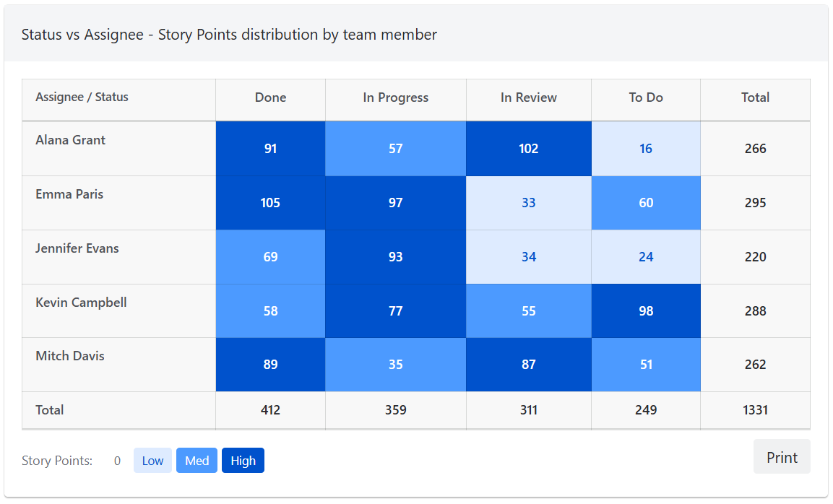Click Kevin Campbell's In Review cell 55
Viewport: 833px width, 504px height.
528,311
